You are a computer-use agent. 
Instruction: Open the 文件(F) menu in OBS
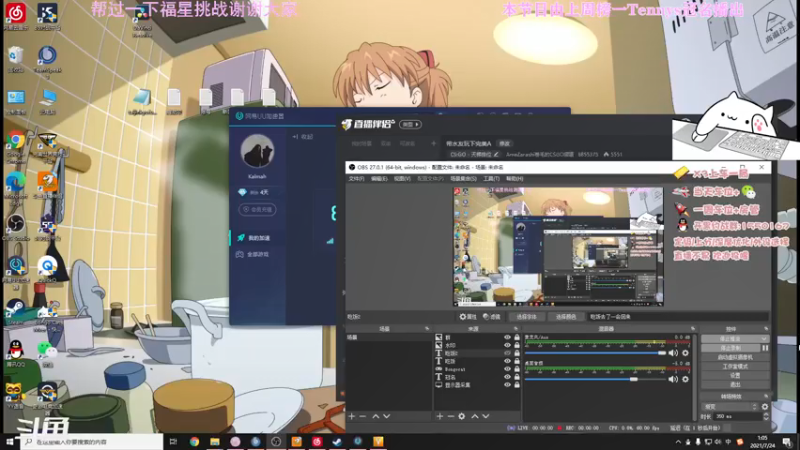coord(356,179)
